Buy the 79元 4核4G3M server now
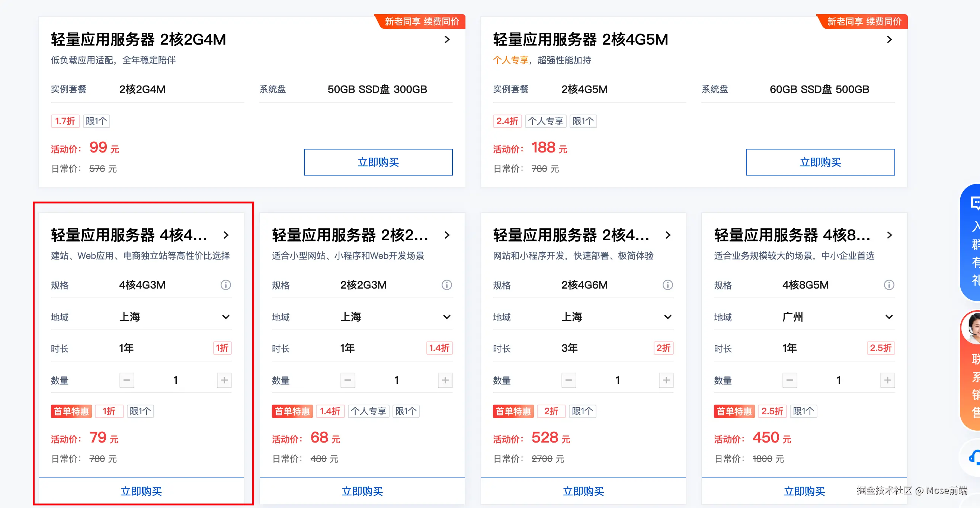The image size is (980, 508). click(141, 491)
